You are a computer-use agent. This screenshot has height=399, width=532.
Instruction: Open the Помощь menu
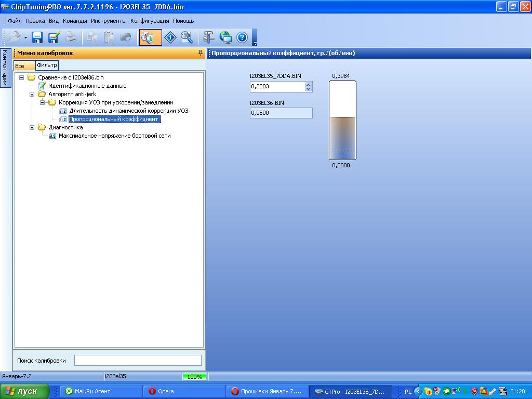click(x=183, y=21)
